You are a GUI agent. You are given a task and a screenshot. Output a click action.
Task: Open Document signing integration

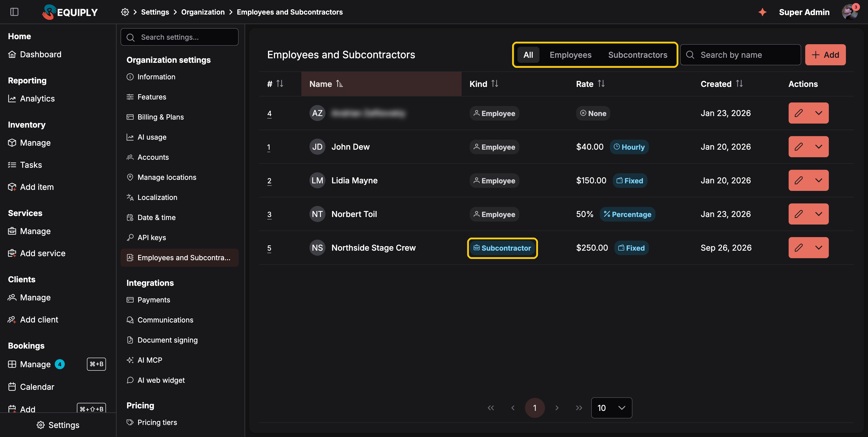[x=168, y=340]
